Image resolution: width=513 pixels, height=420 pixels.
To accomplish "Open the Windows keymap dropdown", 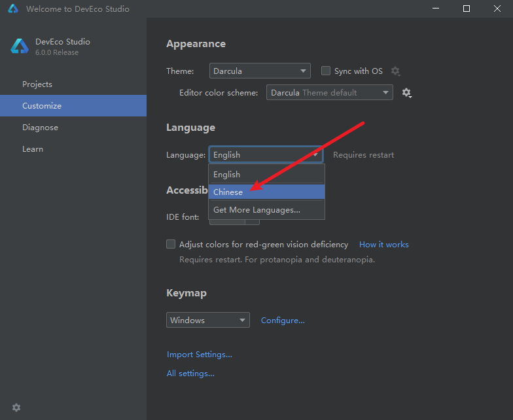I will tap(208, 320).
